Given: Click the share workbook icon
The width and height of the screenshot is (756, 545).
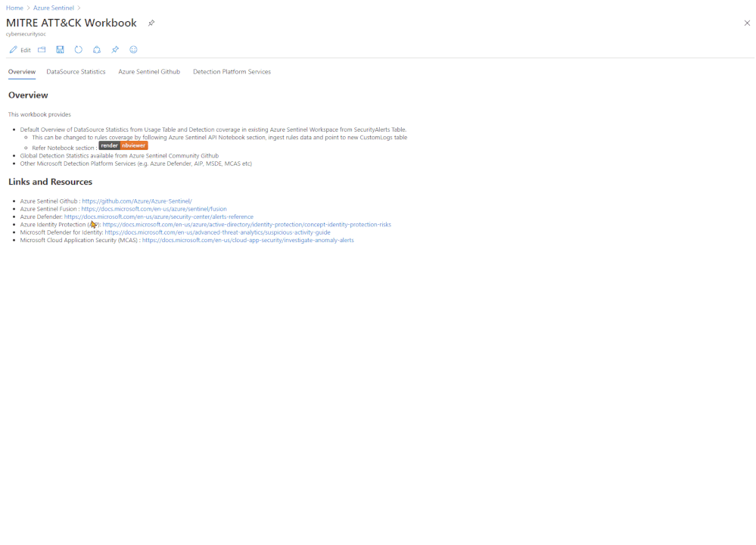Looking at the screenshot, I should click(x=96, y=50).
